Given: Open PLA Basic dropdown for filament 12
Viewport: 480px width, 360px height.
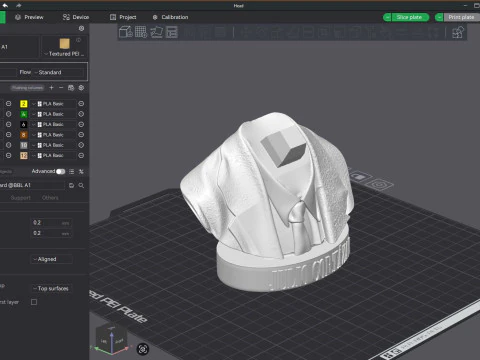Looking at the screenshot, I should point(53,155).
